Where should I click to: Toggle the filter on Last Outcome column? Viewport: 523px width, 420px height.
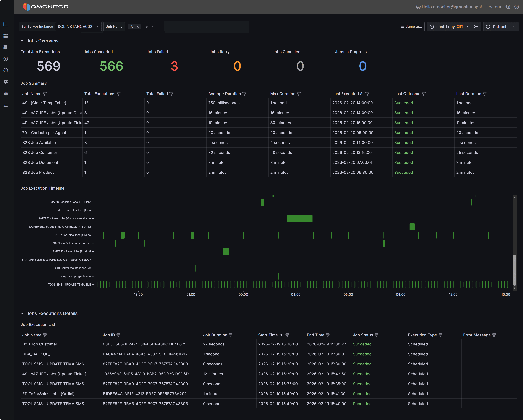[x=424, y=94]
